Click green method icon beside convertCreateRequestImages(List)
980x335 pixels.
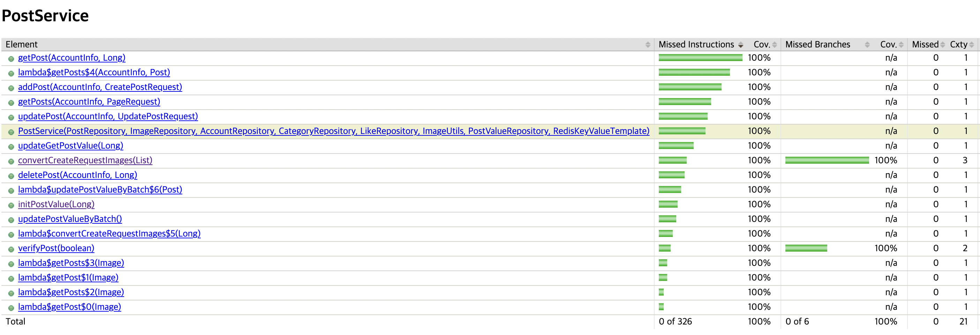click(11, 162)
